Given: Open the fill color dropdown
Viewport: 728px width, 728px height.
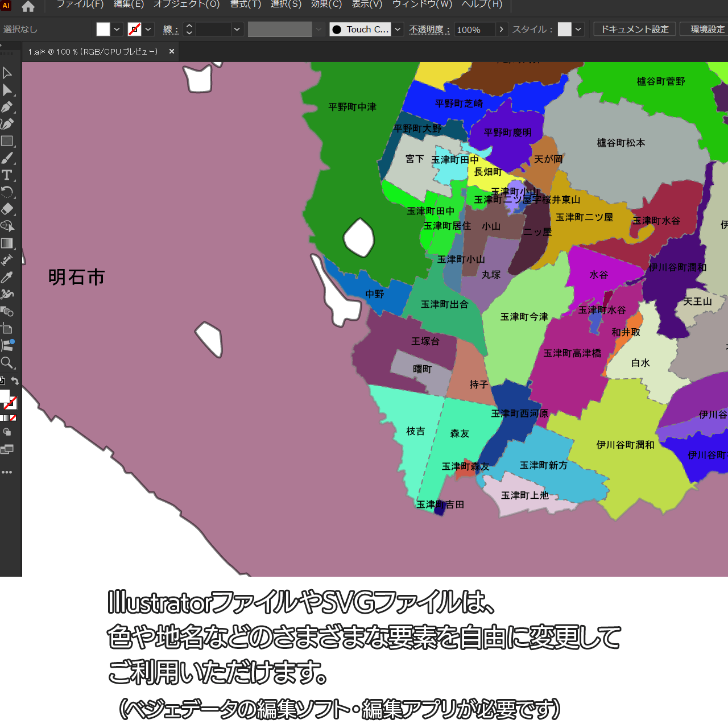Looking at the screenshot, I should 117,30.
